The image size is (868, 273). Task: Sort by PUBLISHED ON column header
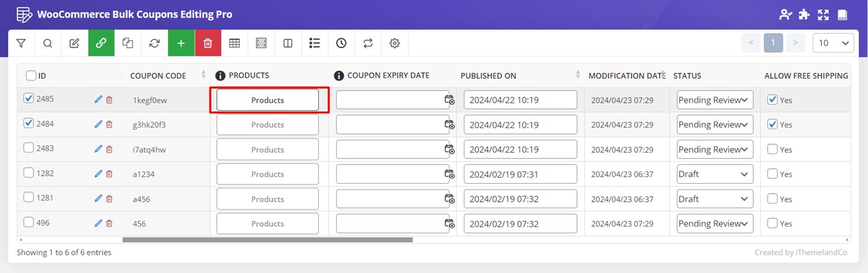[x=521, y=76]
